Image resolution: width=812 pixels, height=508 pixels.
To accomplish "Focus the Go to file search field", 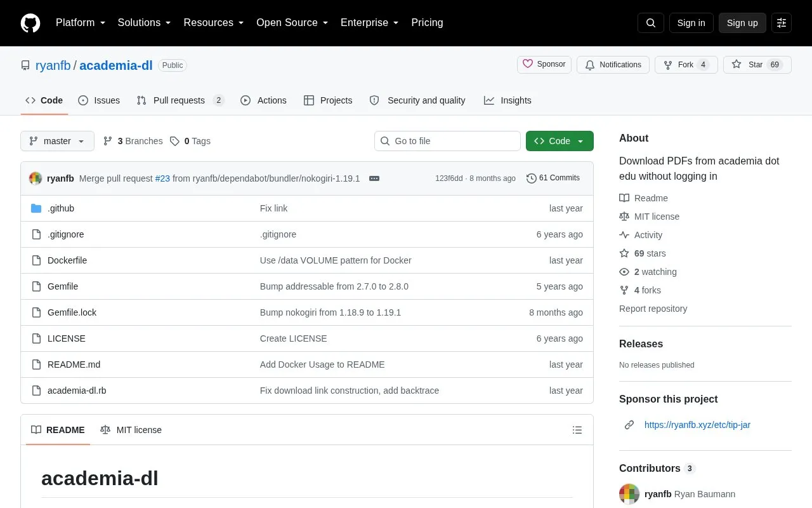I will click(x=447, y=141).
